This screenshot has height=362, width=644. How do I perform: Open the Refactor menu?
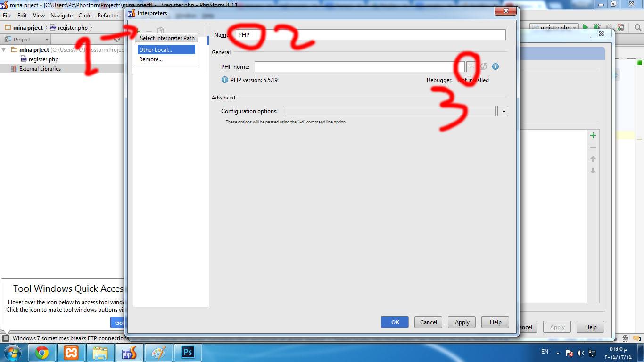[108, 16]
